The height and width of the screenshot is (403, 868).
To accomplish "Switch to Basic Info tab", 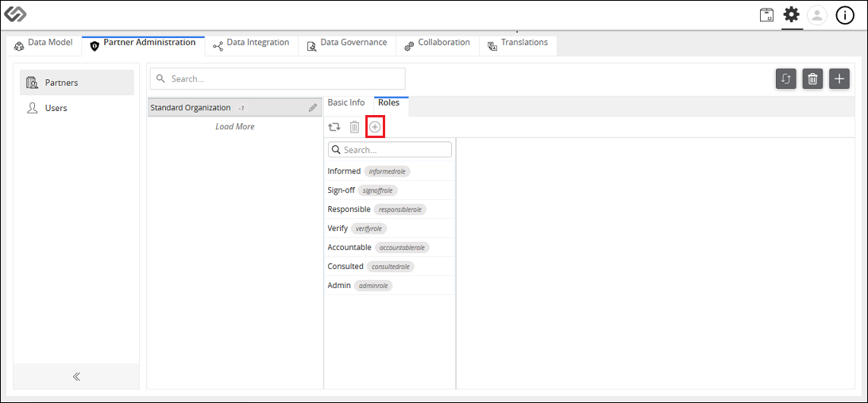I will pos(346,103).
